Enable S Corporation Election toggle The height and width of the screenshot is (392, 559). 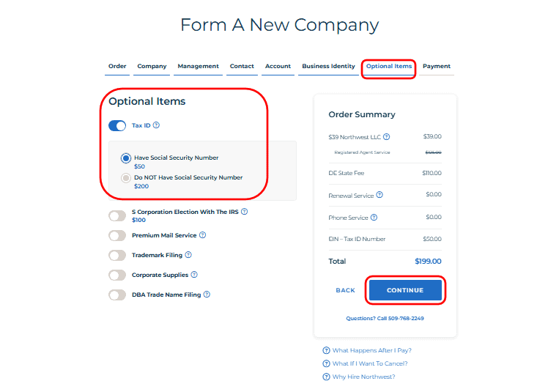pos(117,215)
